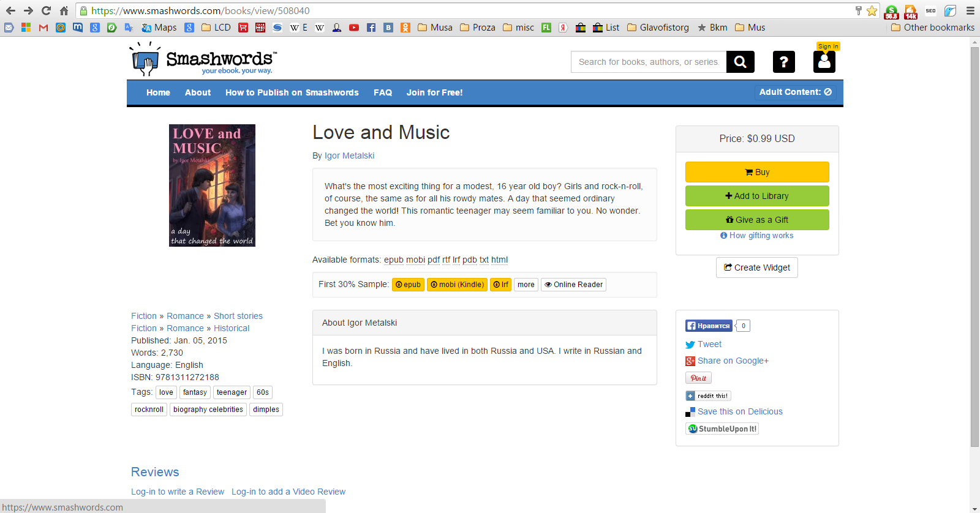Screen dimensions: 980x513
Task: Click Join for Free! menu item
Action: point(435,92)
